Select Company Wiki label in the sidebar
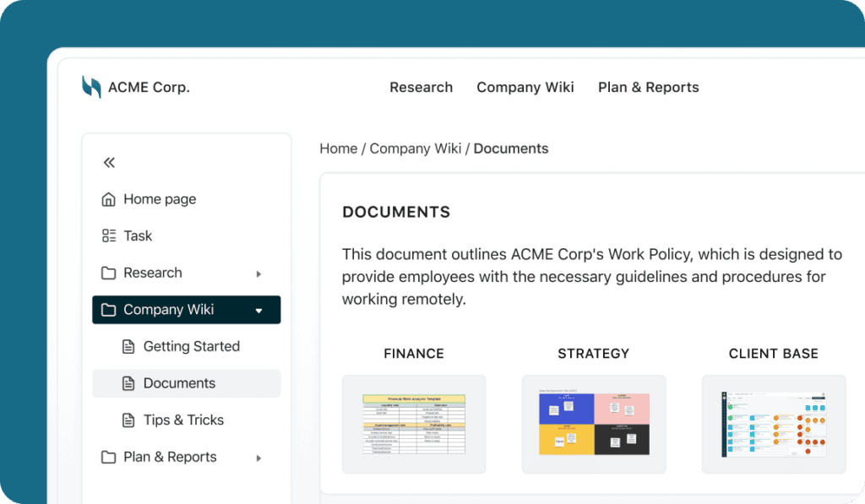The image size is (865, 504). (168, 310)
